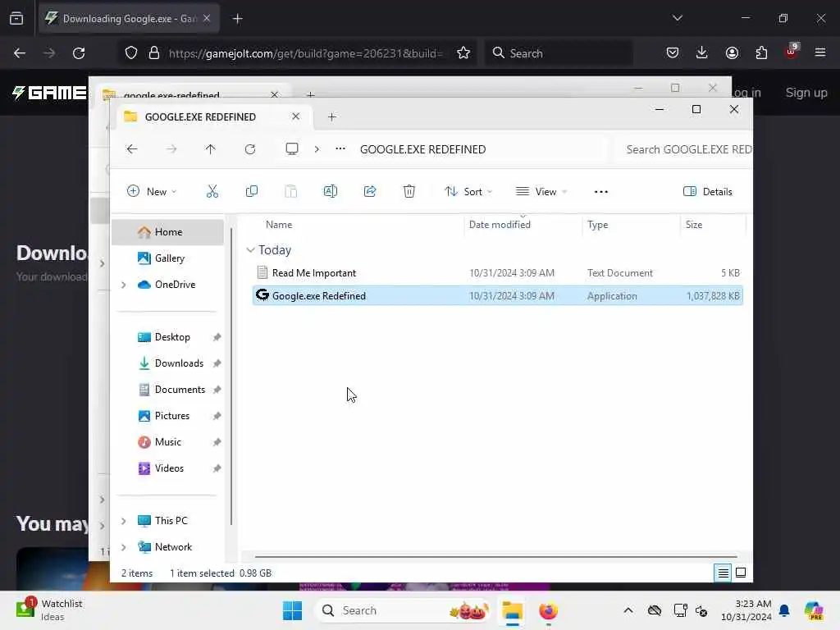Open Desktop in navigation pane

[x=167, y=337]
